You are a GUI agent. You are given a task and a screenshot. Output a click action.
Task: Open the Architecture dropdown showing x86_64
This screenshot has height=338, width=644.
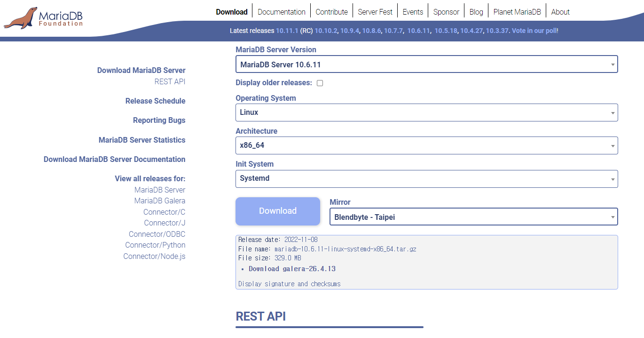point(426,145)
